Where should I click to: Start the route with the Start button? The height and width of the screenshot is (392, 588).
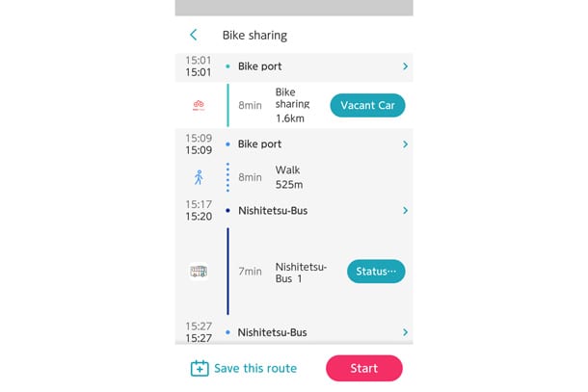(x=364, y=368)
